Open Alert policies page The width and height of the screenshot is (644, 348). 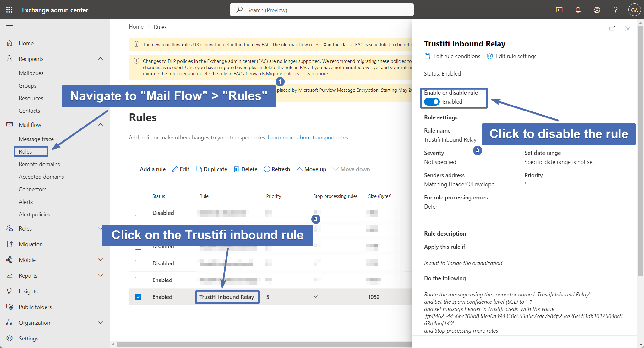(x=35, y=214)
